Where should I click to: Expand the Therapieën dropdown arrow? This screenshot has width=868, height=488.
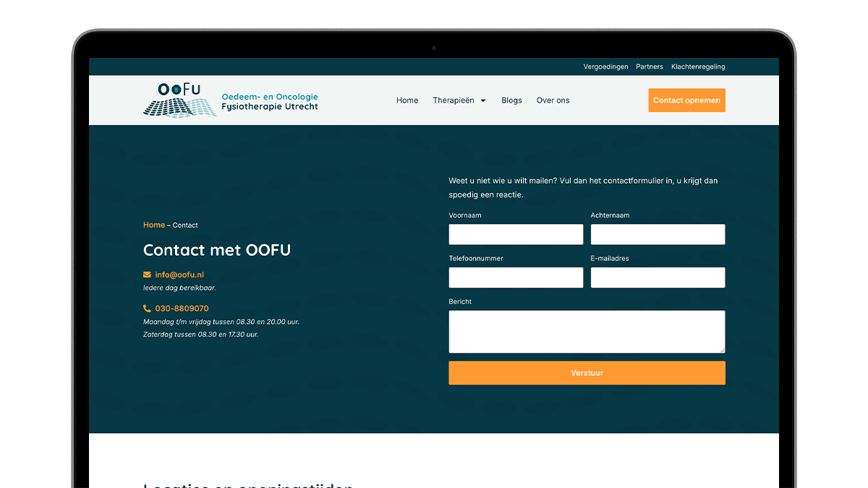point(483,100)
